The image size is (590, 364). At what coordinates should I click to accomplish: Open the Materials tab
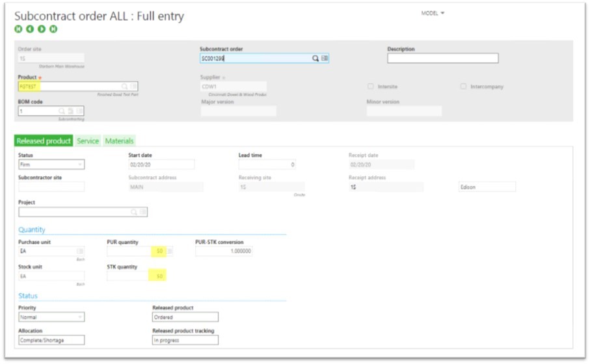(119, 141)
